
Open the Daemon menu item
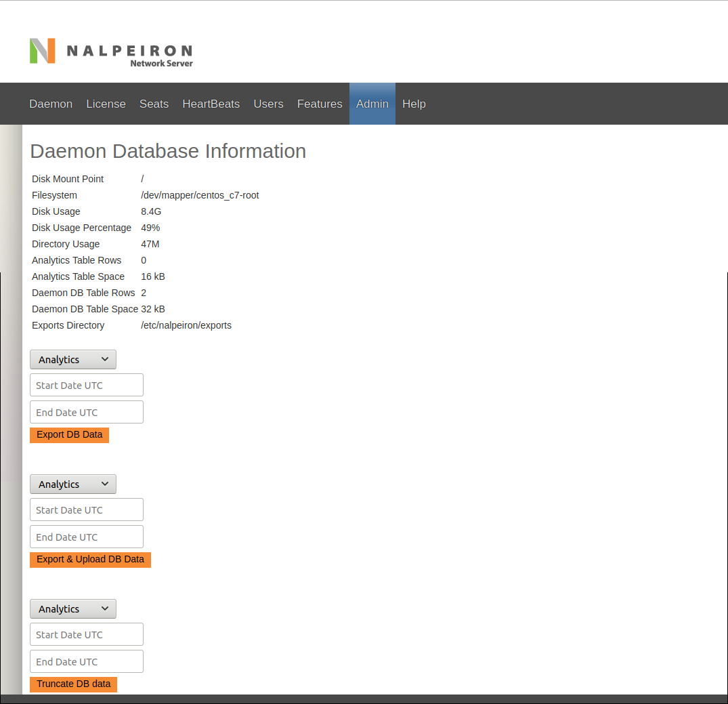(51, 104)
